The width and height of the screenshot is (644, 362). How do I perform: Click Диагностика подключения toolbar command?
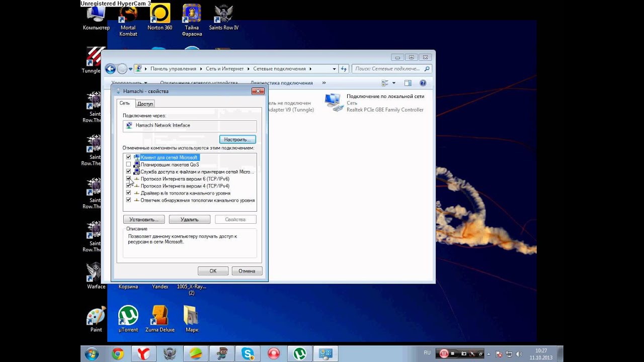click(x=282, y=83)
